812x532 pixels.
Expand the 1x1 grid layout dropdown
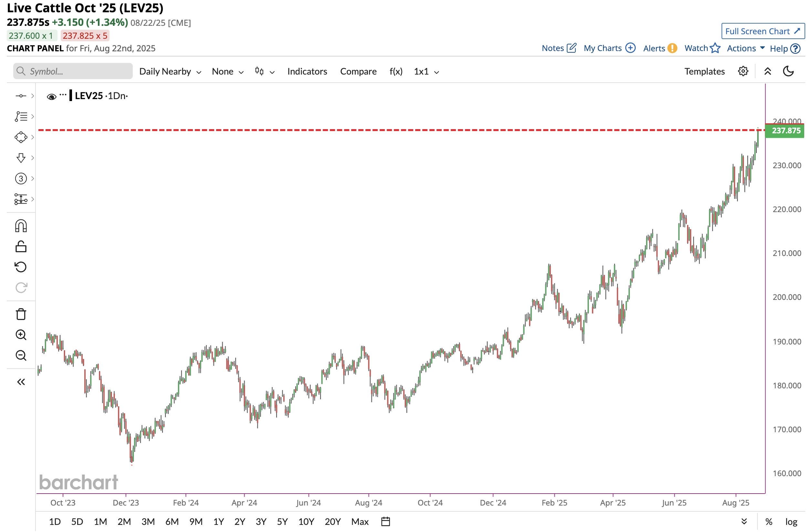click(x=426, y=72)
